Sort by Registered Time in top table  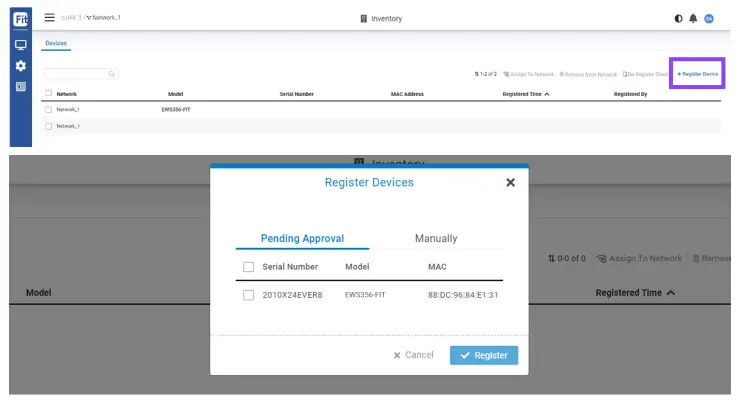[526, 94]
